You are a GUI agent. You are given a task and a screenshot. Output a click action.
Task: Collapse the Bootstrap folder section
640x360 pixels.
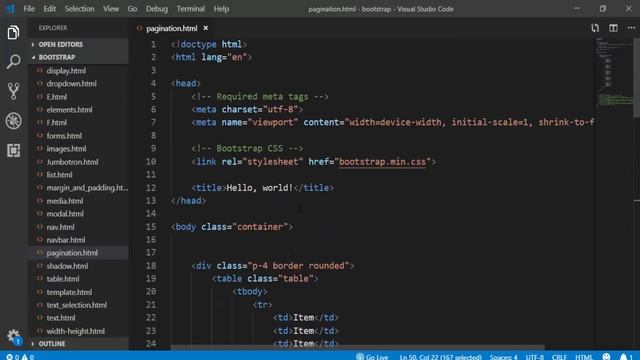click(x=78, y=57)
